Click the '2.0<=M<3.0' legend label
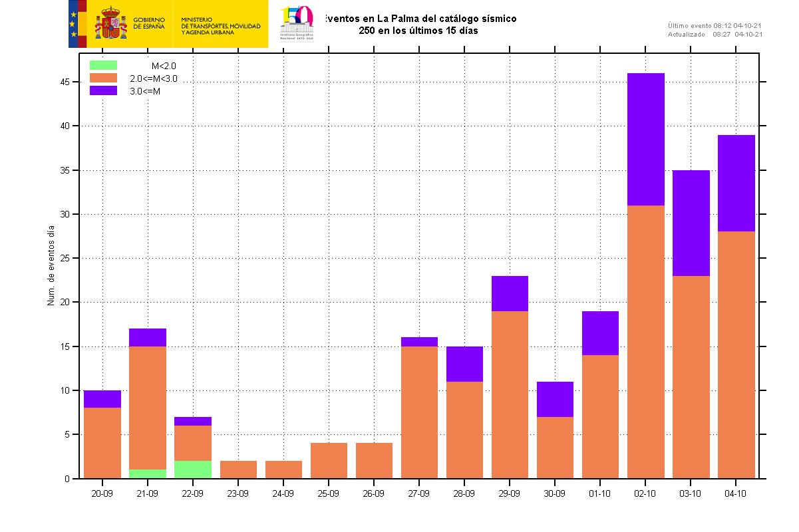Image resolution: width=799 pixels, height=532 pixels. click(x=154, y=78)
